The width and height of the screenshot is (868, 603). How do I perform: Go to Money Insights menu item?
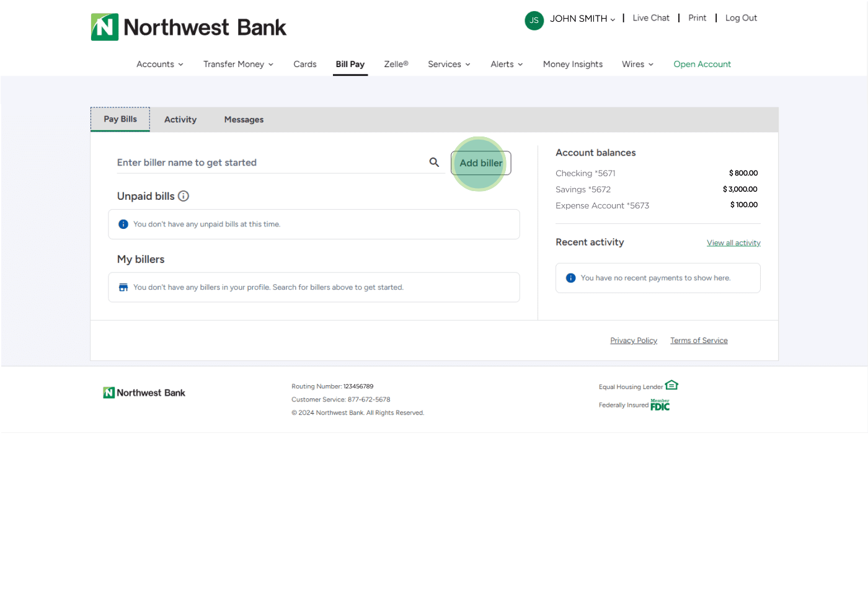[572, 65]
